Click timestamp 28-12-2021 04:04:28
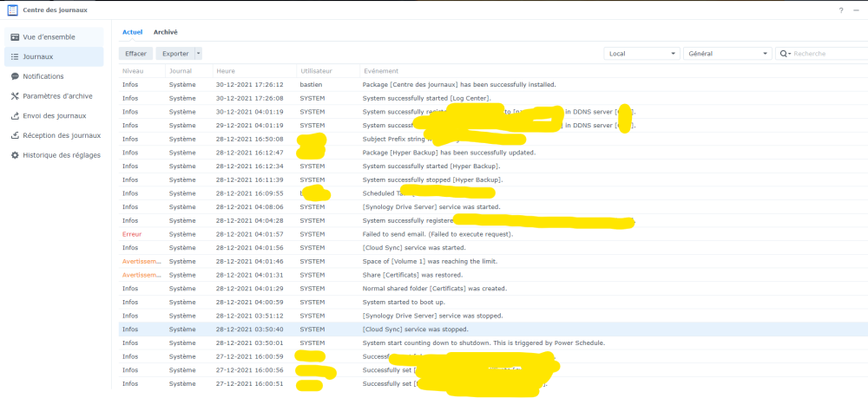Viewport: 868px width, 398px height. click(x=250, y=220)
